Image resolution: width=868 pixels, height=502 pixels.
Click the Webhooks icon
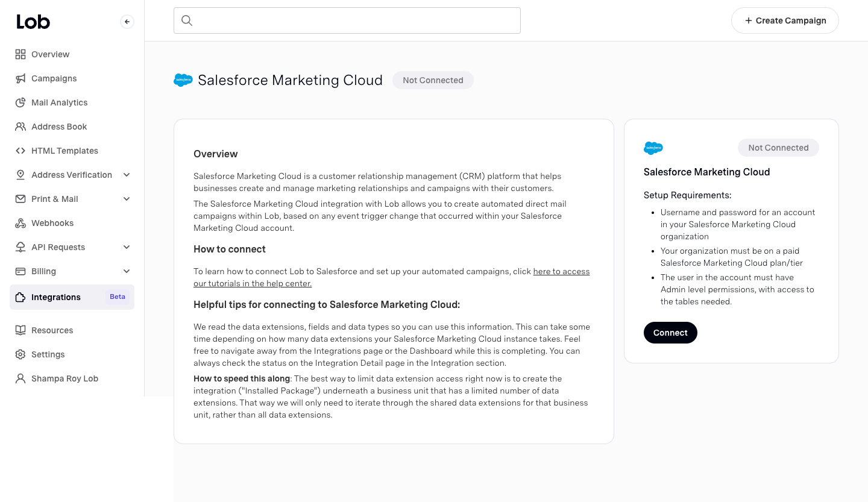click(x=20, y=223)
